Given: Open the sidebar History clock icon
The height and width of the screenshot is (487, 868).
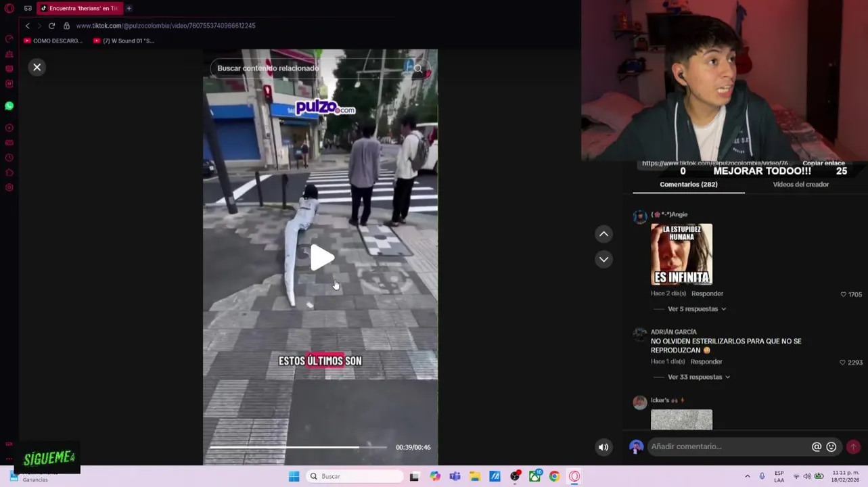Looking at the screenshot, I should [9, 158].
